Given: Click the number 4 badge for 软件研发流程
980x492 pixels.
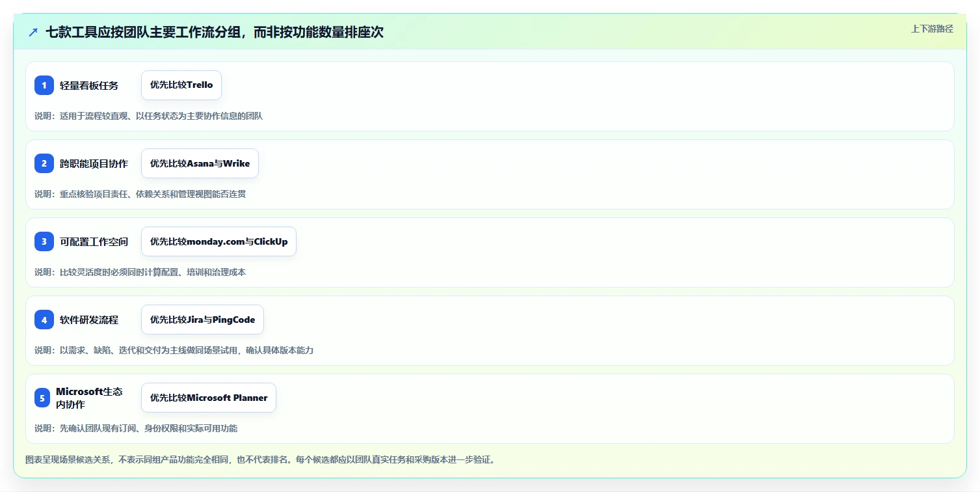Looking at the screenshot, I should pos(44,320).
